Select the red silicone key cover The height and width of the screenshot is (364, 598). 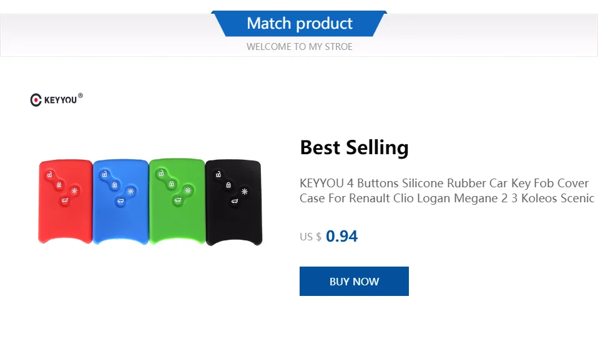(x=65, y=202)
